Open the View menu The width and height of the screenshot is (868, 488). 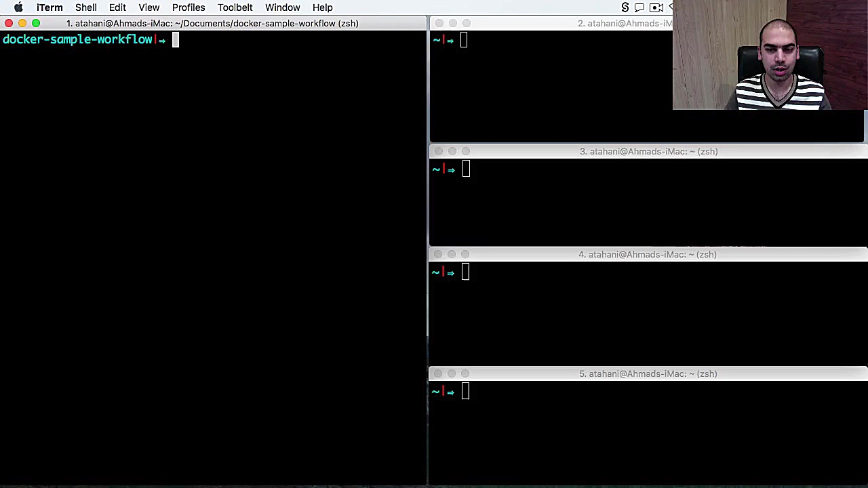149,7
